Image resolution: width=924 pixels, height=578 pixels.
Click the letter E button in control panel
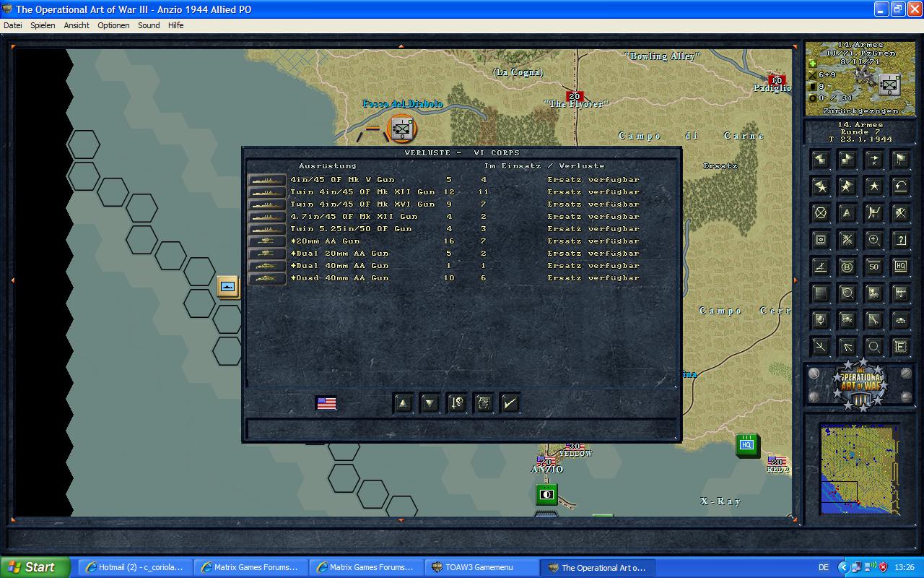click(x=900, y=347)
